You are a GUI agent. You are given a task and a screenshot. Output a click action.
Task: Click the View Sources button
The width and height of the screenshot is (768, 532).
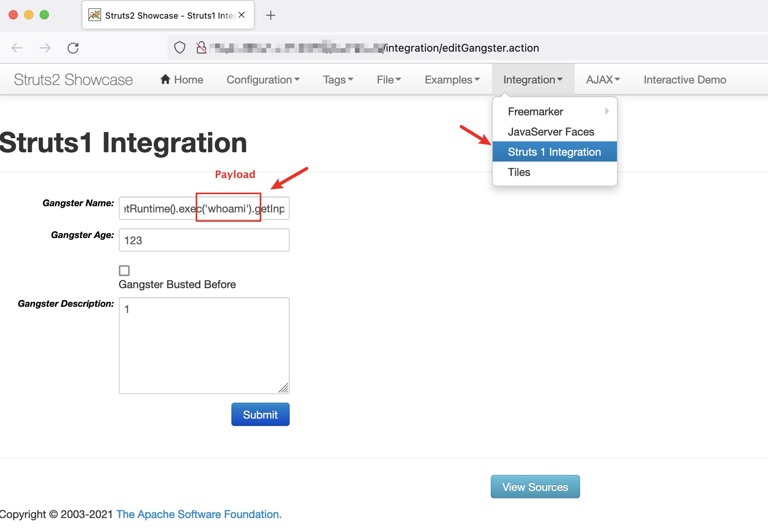(x=535, y=487)
